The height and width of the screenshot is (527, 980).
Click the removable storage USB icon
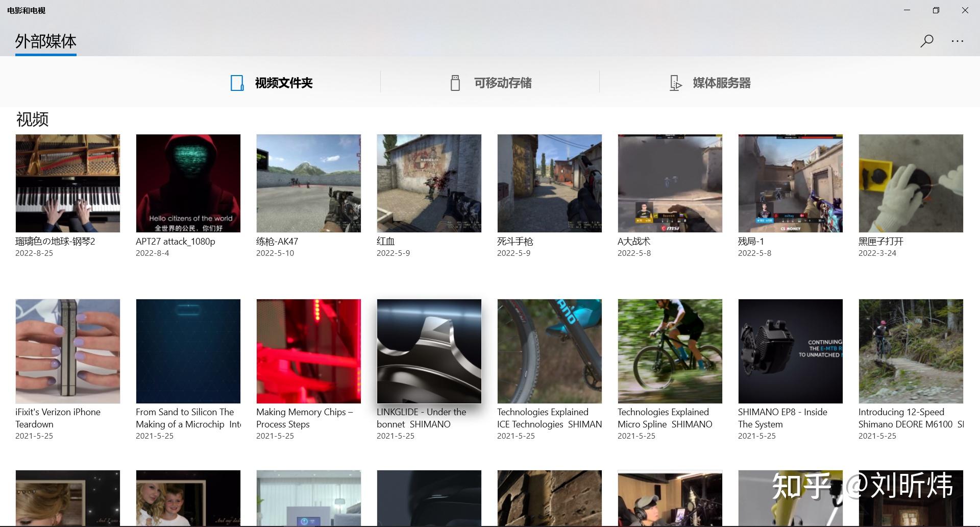(x=455, y=83)
